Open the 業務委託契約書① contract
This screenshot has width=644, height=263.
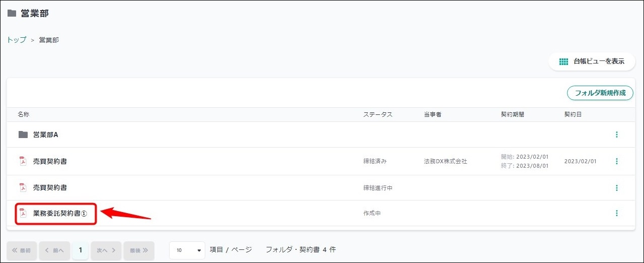pos(60,213)
